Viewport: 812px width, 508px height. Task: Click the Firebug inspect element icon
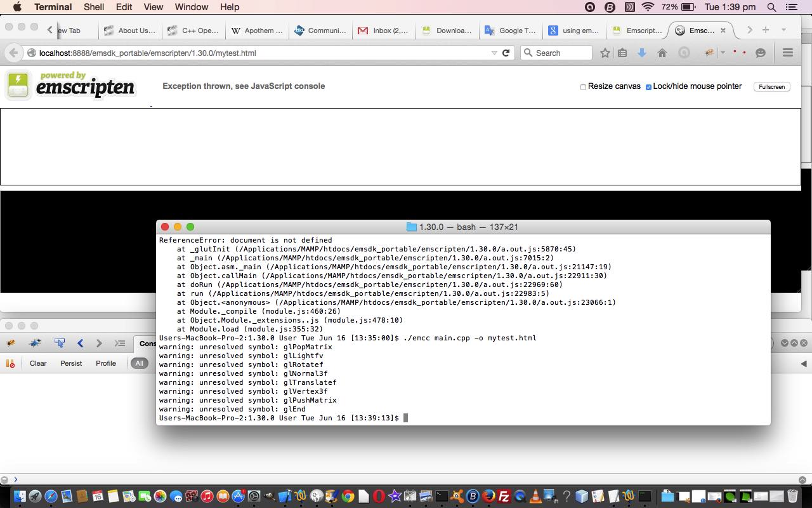point(60,343)
